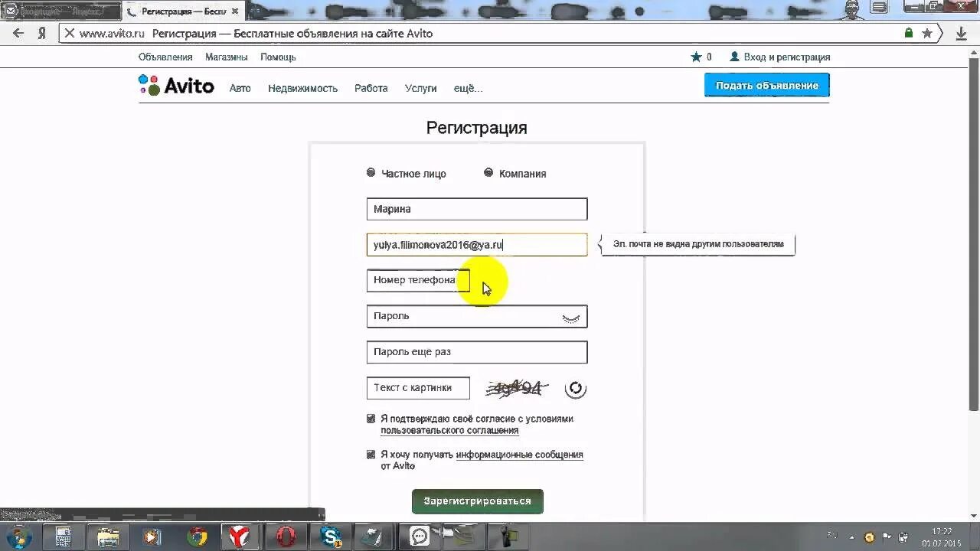Toggle the user agreement consent checkbox

click(x=371, y=419)
